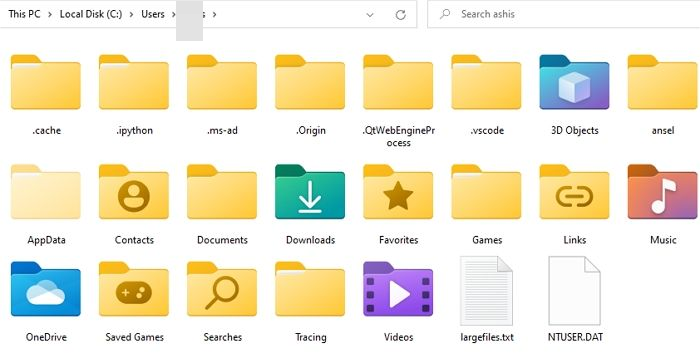Viewport: 700px width, 363px height.
Task: Click the '3D Objects' name label
Action: [x=575, y=130]
